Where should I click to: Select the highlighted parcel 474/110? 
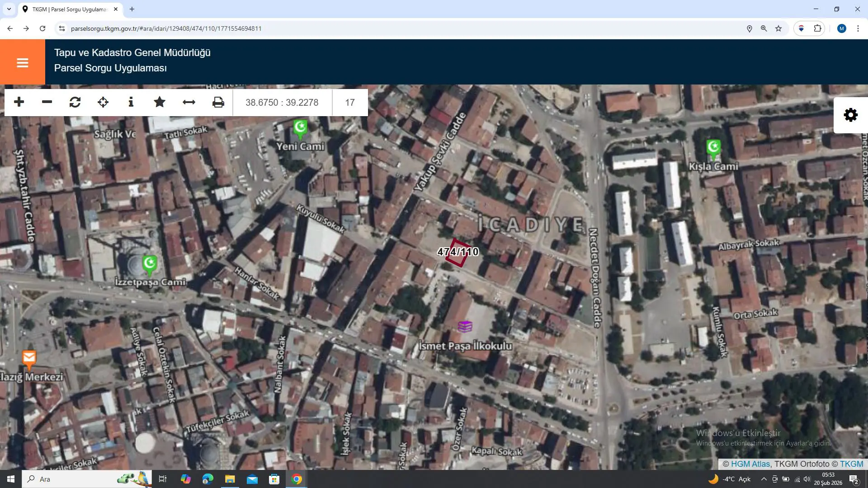click(458, 253)
